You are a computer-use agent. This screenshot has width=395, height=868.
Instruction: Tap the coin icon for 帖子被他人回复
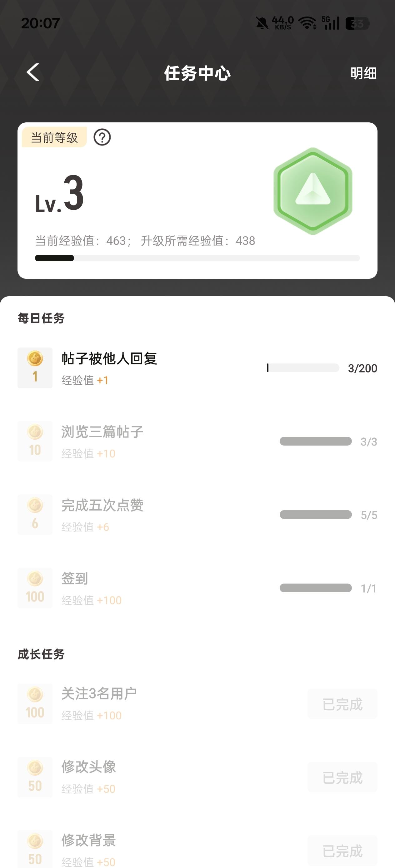click(35, 367)
